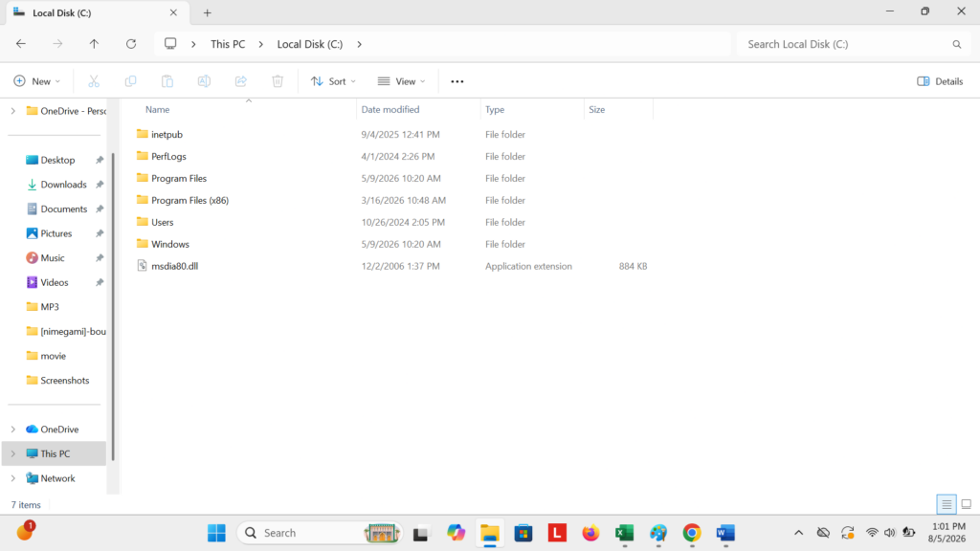Expand the OneDrive tree node

13,430
